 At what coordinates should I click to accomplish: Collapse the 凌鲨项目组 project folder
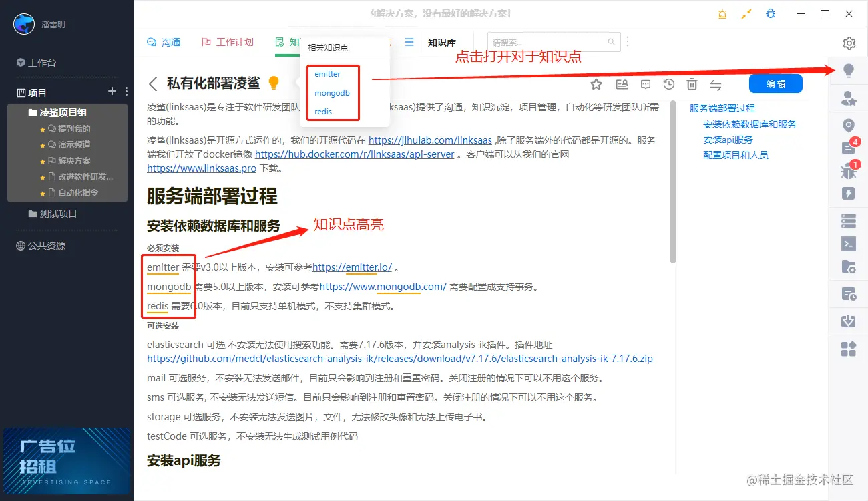pos(57,112)
